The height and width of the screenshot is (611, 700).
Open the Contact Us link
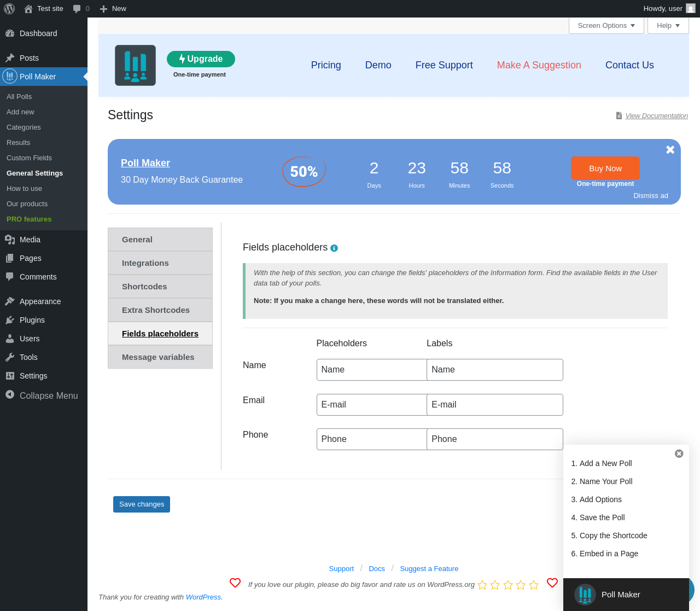(629, 65)
